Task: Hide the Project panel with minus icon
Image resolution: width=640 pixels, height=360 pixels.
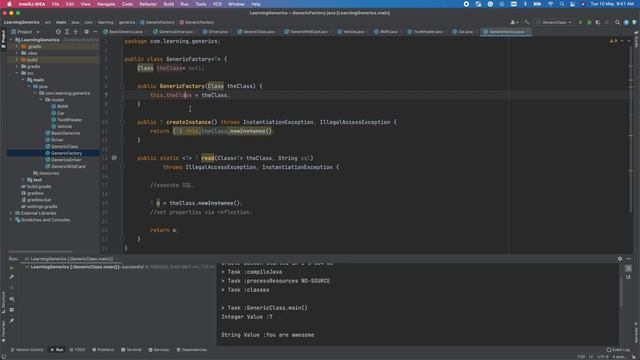Action: pyautogui.click(x=95, y=31)
